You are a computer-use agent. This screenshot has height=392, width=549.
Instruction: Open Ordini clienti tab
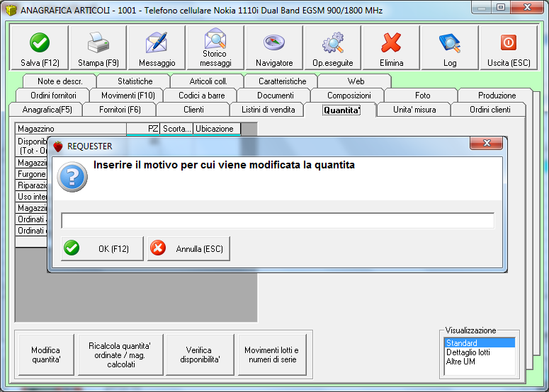(489, 110)
